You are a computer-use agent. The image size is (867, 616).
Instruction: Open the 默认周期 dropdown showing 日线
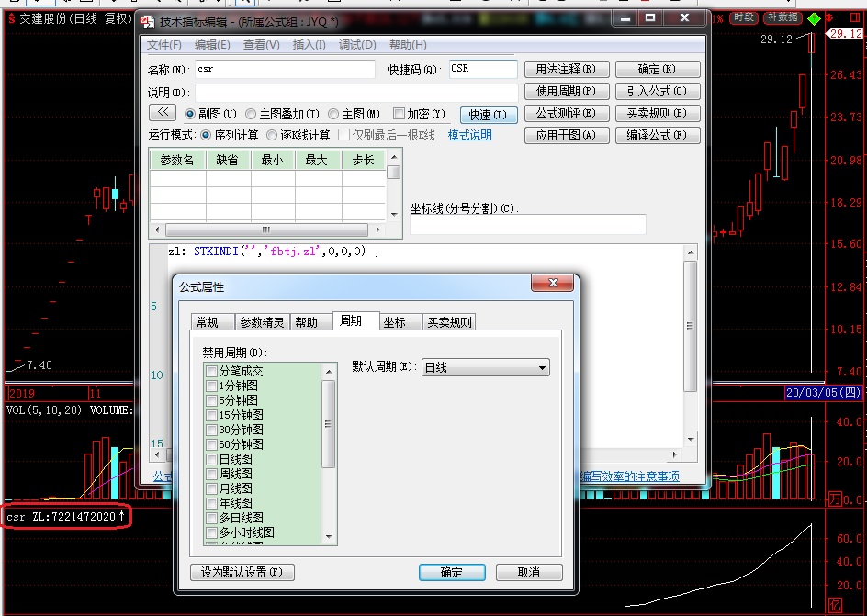486,367
